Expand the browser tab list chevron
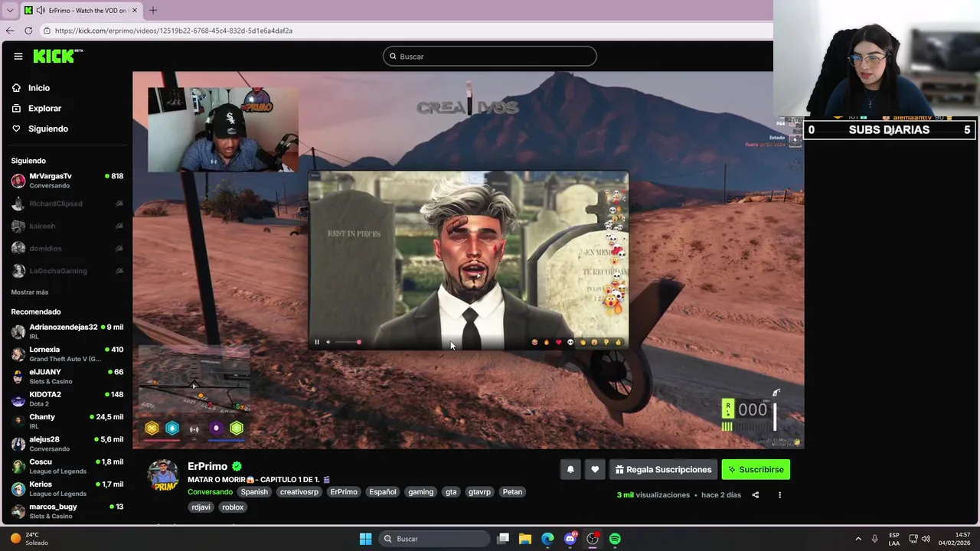The image size is (980, 551). [9, 11]
